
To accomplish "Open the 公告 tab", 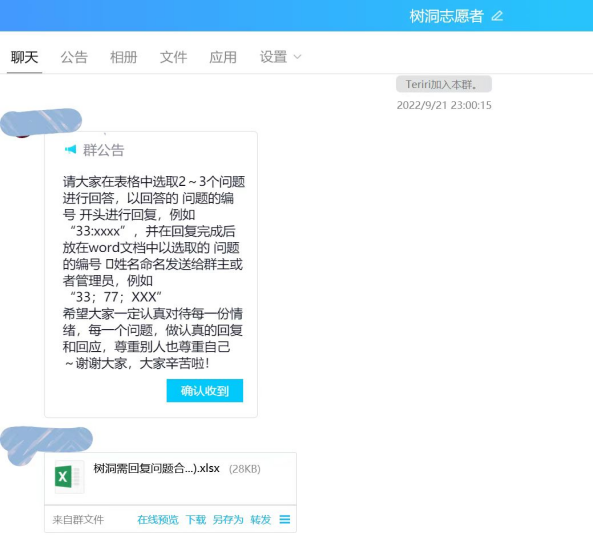I will [x=74, y=58].
